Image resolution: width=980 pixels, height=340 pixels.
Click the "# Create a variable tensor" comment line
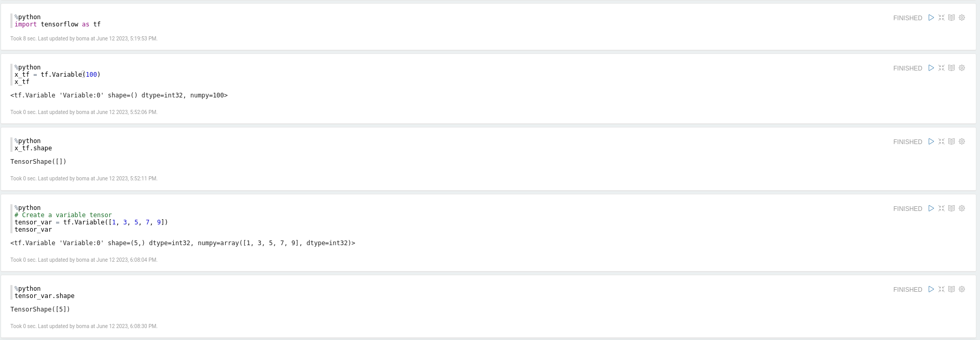63,215
